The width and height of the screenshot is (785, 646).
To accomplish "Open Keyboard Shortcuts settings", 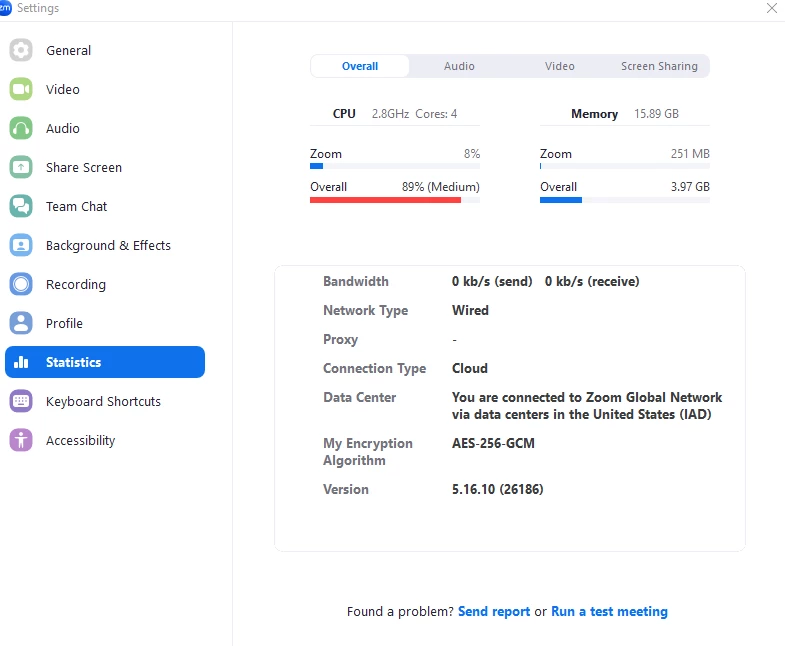I will 105,401.
